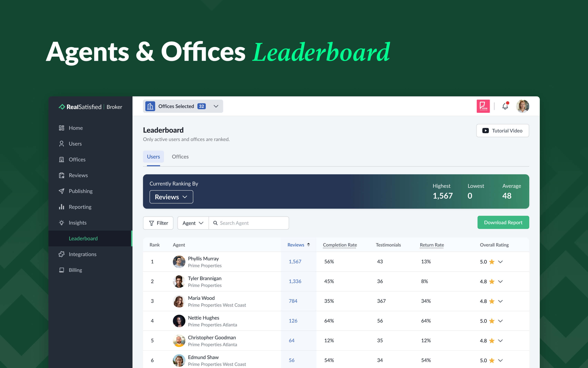588x368 pixels.
Task: Expand Edmund Shaw's rating details chevron
Action: click(500, 361)
